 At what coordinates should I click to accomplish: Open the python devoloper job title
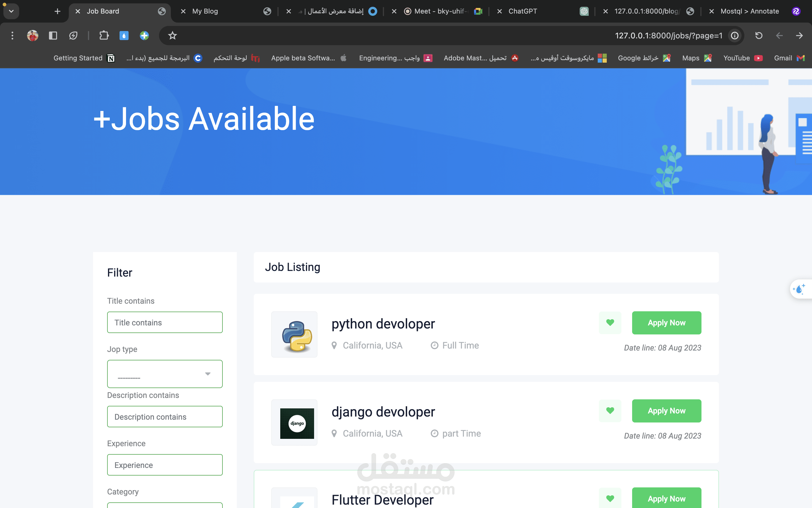click(383, 324)
